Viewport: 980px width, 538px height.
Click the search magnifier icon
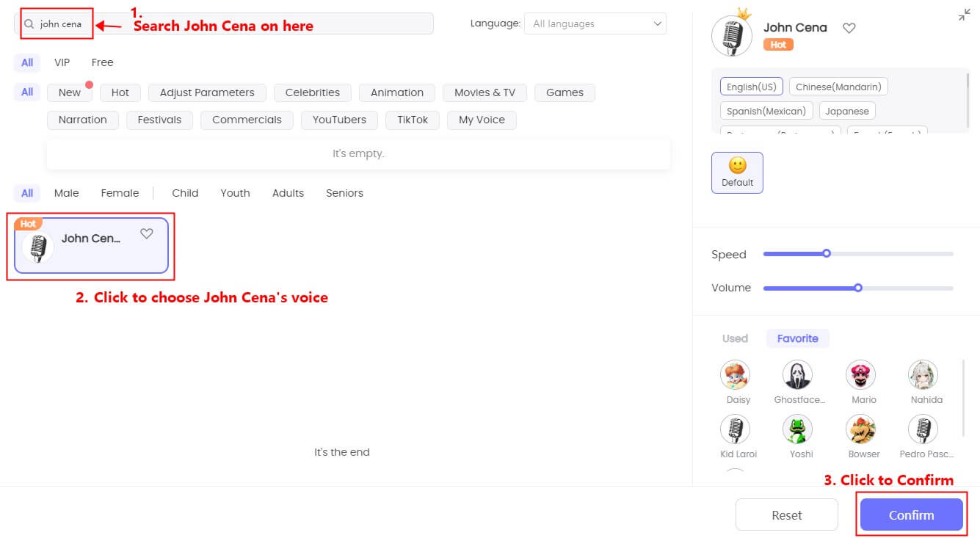pos(29,24)
